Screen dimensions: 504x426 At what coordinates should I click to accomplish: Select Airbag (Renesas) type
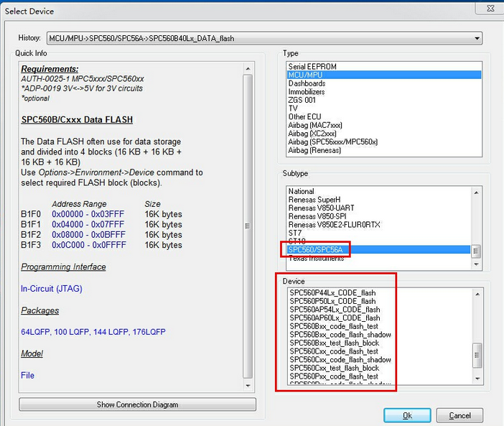pyautogui.click(x=384, y=150)
